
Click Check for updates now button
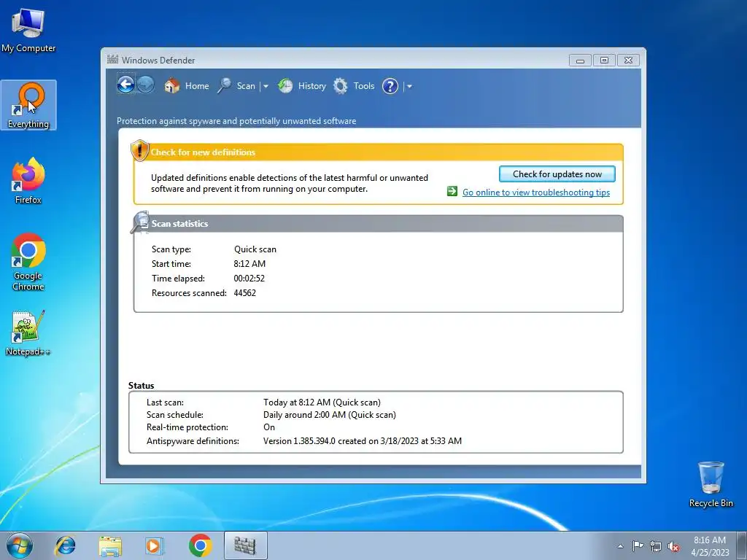click(x=557, y=174)
